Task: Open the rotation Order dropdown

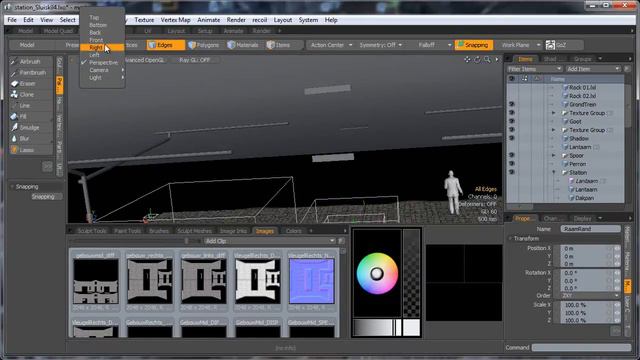Action: [590, 296]
